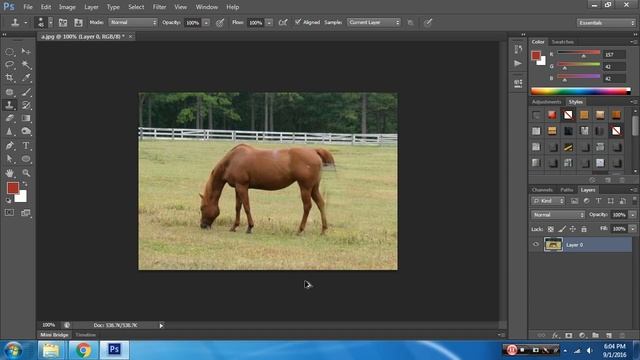Screen dimensions: 640x360
Task: Select the Dodge/Sponge tool
Action: tap(26, 131)
